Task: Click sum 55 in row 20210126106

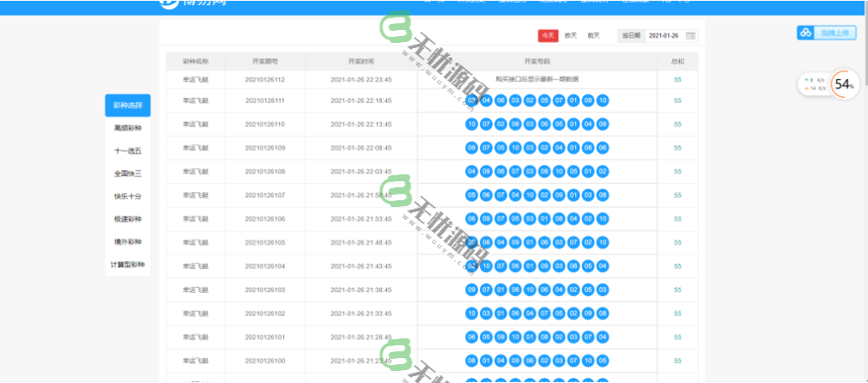Action: click(677, 219)
